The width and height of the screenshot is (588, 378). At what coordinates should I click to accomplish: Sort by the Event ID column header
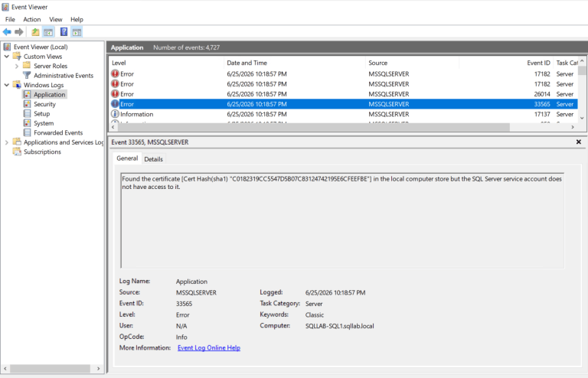point(506,63)
